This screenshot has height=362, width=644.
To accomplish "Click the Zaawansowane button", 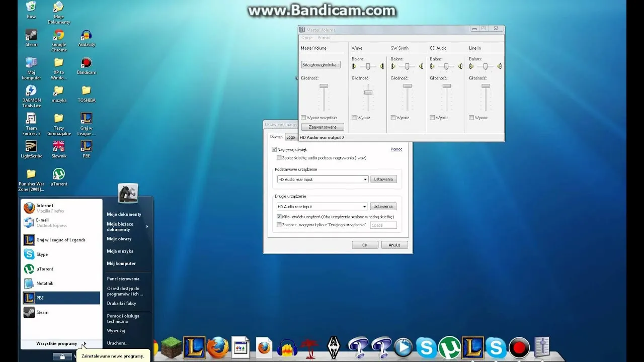I will coord(323,127).
